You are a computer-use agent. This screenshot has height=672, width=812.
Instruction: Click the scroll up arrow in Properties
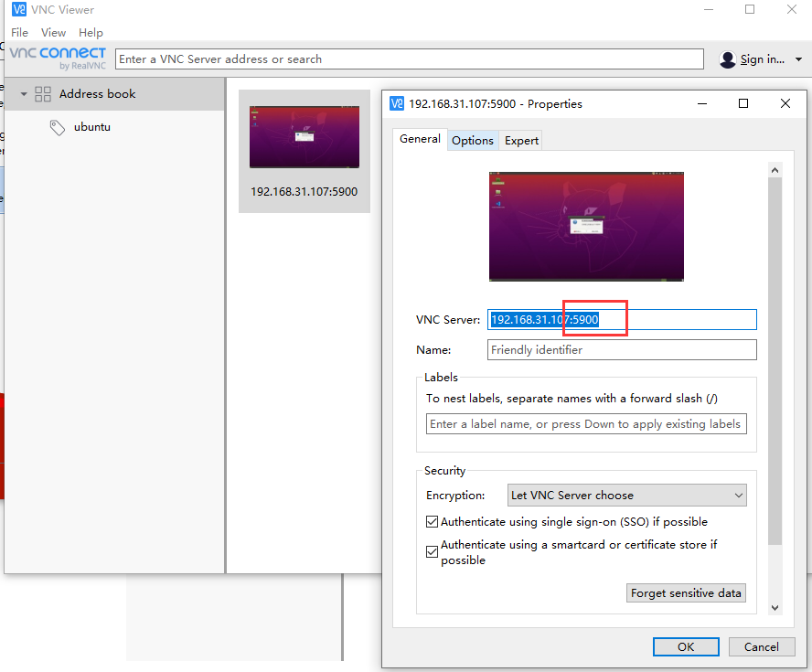(775, 170)
